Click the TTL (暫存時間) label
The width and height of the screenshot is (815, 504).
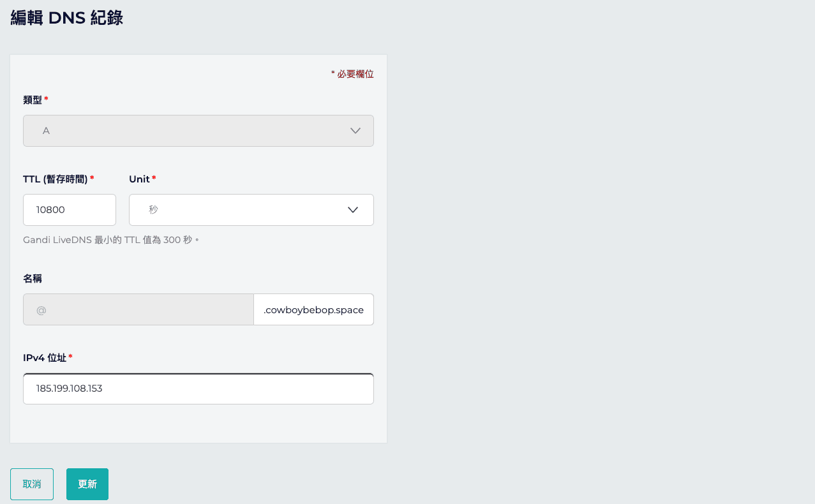[x=56, y=179]
